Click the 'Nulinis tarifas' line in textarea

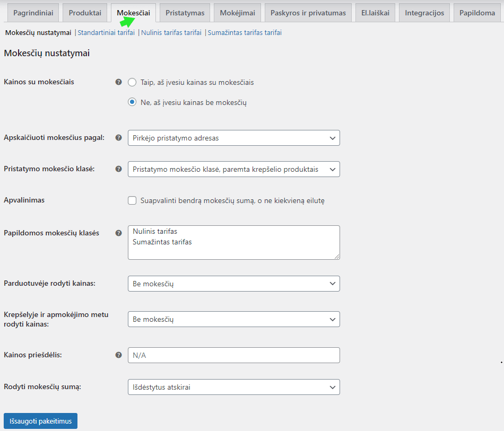[x=155, y=231]
